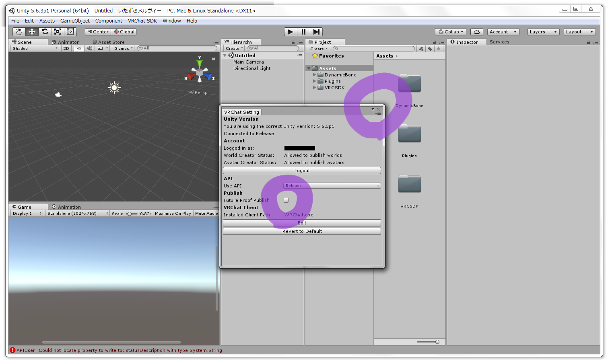This screenshot has height=364, width=610.
Task: Toggle the Project panel lock icon
Action: pos(435,42)
